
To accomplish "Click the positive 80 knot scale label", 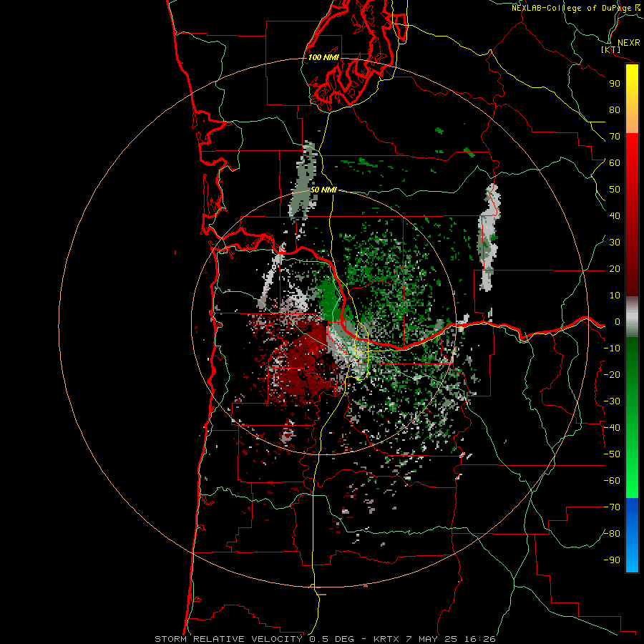I will 615,110.
